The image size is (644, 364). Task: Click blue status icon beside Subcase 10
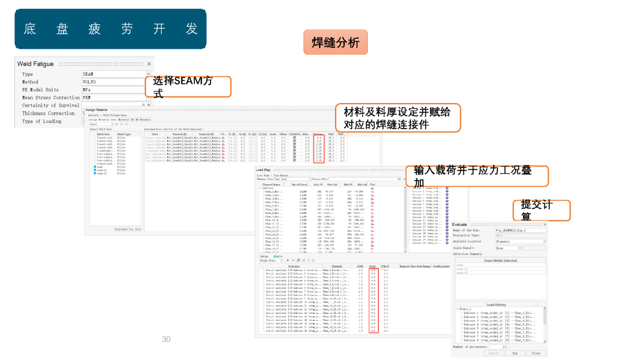click(447, 217)
